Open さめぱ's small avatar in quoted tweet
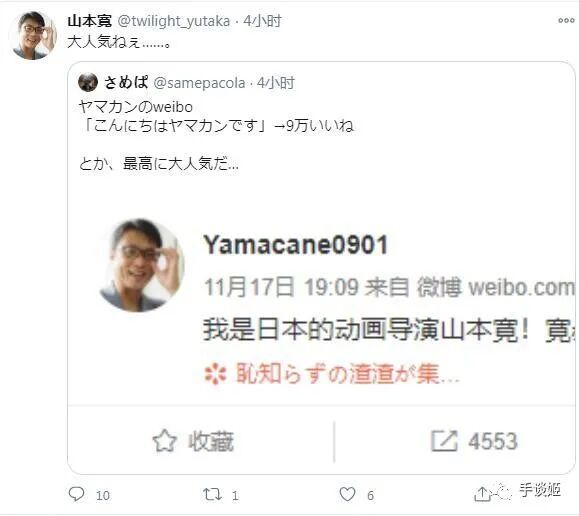Viewport: 579px width, 516px height. tap(88, 82)
